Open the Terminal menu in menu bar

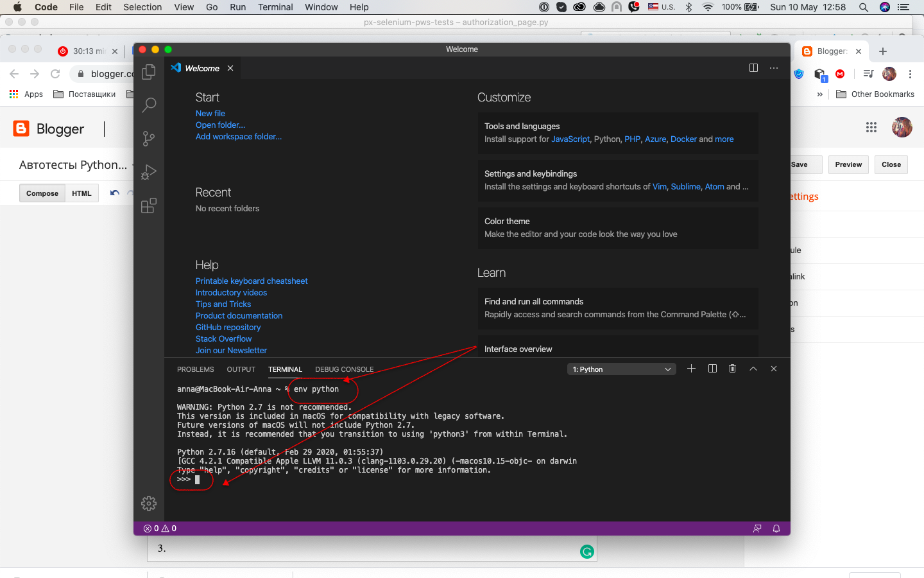275,7
